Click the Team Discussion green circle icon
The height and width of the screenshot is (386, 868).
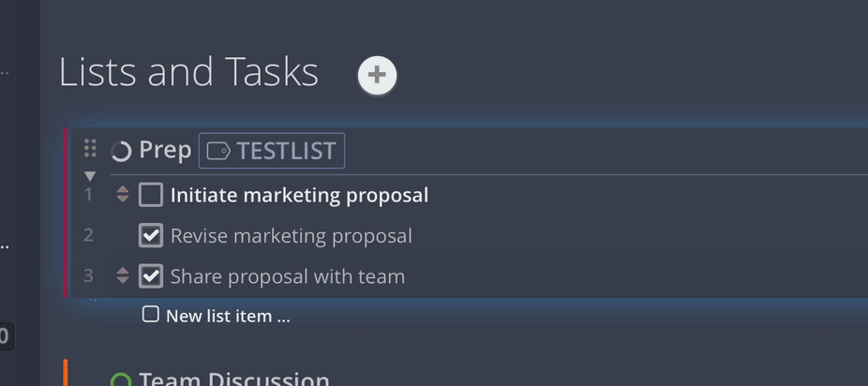tap(121, 380)
